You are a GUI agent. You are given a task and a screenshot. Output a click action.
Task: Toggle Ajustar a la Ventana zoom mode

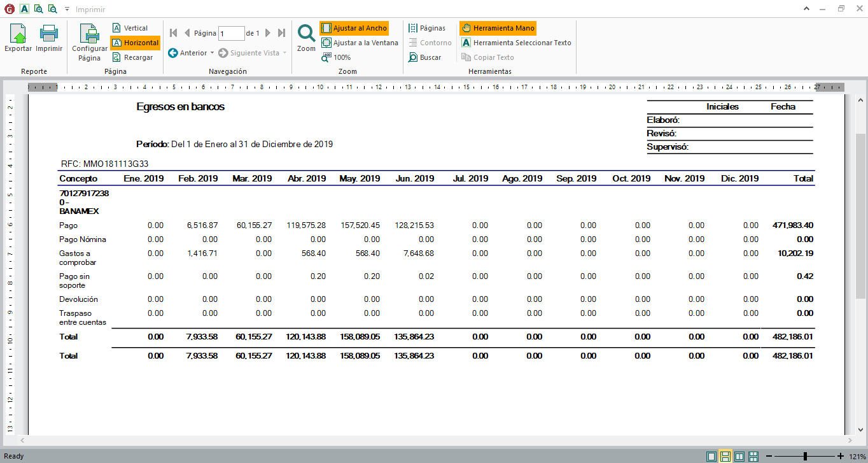point(360,43)
